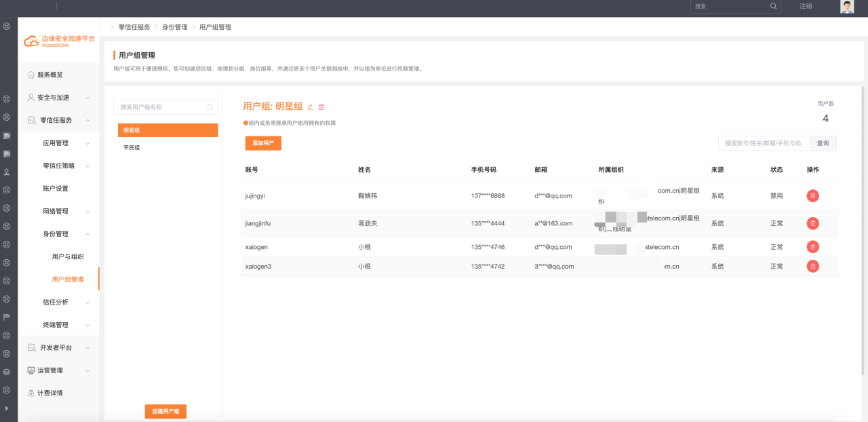Click the 零信任服务 breadcrumb
The width and height of the screenshot is (868, 422).
point(134,27)
